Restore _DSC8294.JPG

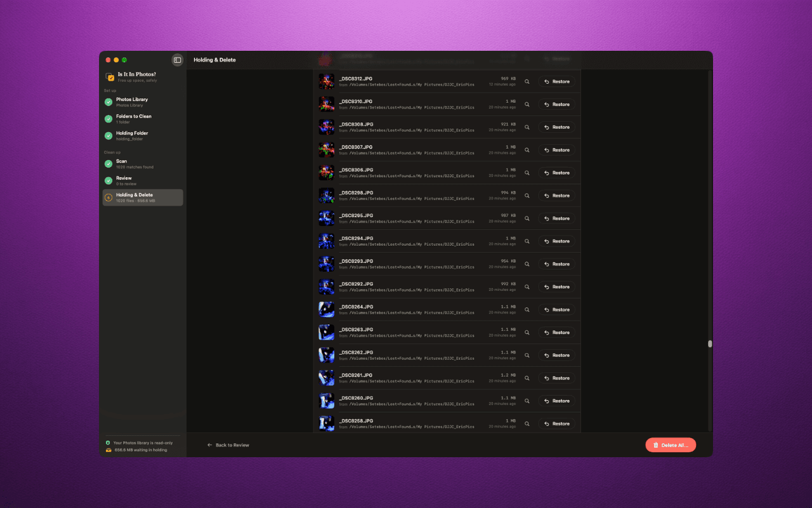557,241
